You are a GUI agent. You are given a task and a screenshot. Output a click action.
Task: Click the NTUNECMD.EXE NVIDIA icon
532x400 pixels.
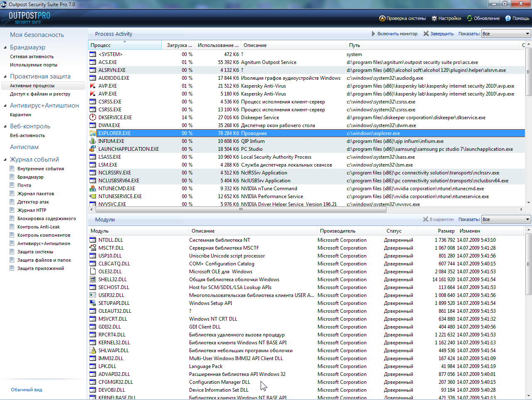93,189
